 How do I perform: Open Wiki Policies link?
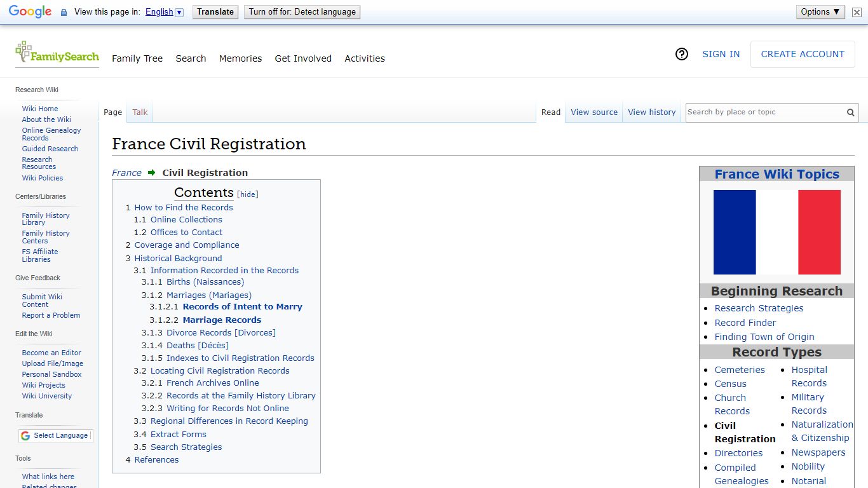[x=43, y=178]
